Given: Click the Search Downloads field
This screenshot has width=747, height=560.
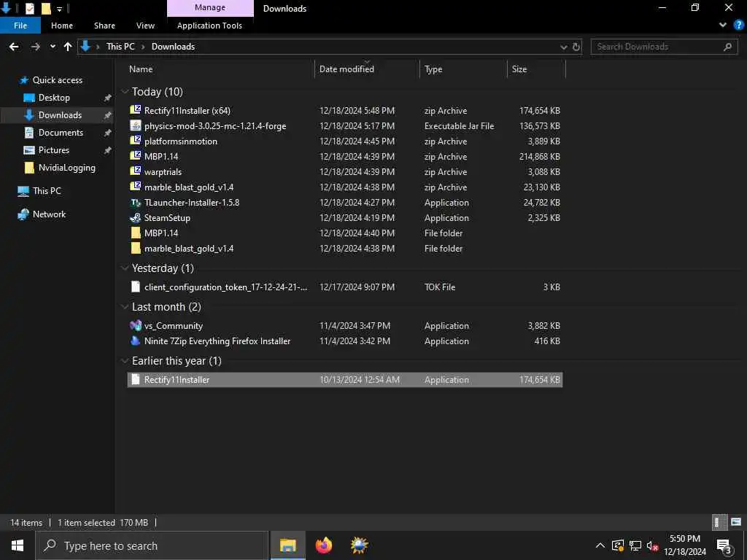Looking at the screenshot, I should (x=664, y=47).
